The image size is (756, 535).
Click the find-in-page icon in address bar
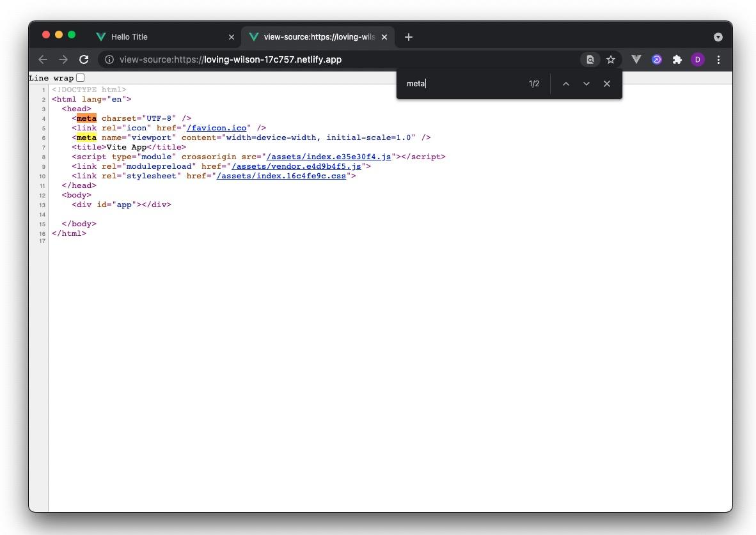[x=590, y=59]
